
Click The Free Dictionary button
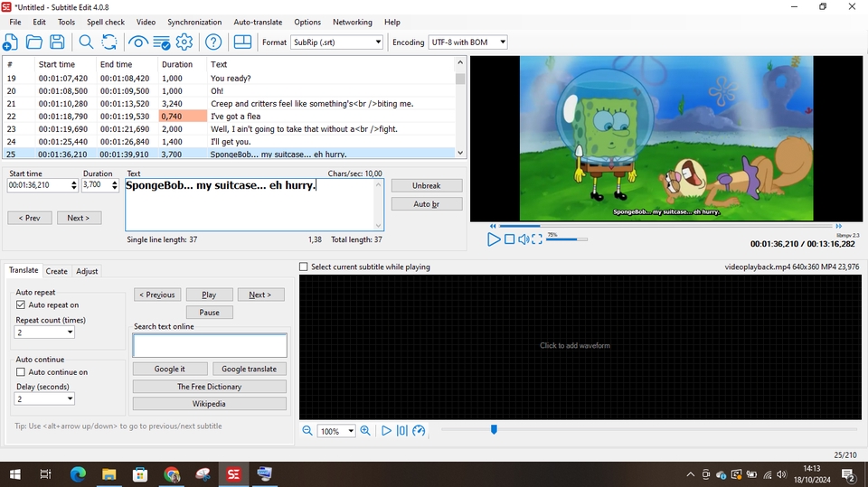[x=209, y=387]
